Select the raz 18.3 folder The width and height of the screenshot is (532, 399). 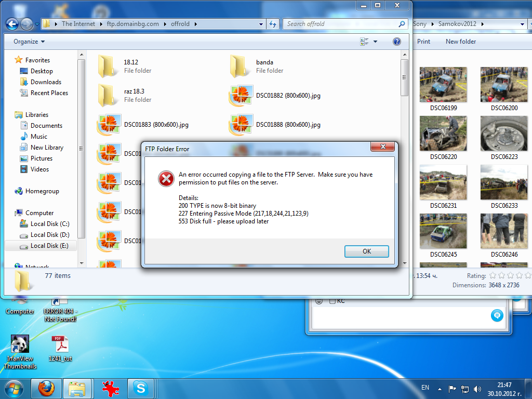coord(124,96)
